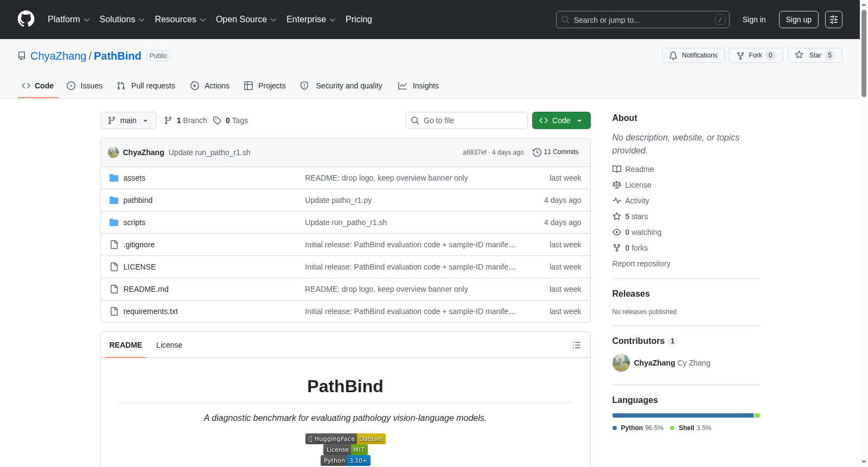Open README outline list icon
Screen dimensions: 868x467
[x=577, y=345]
